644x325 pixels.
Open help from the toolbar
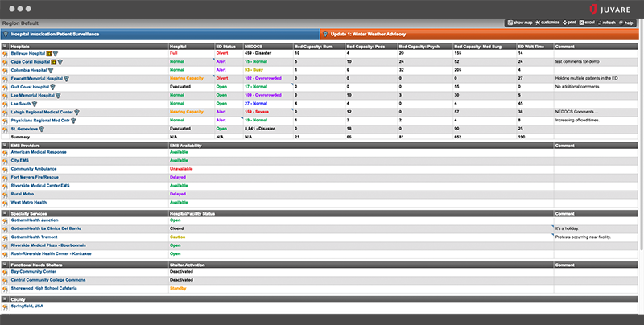pos(626,23)
